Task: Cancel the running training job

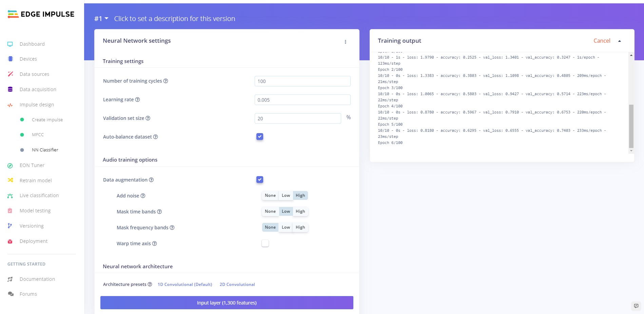Action: (602, 41)
